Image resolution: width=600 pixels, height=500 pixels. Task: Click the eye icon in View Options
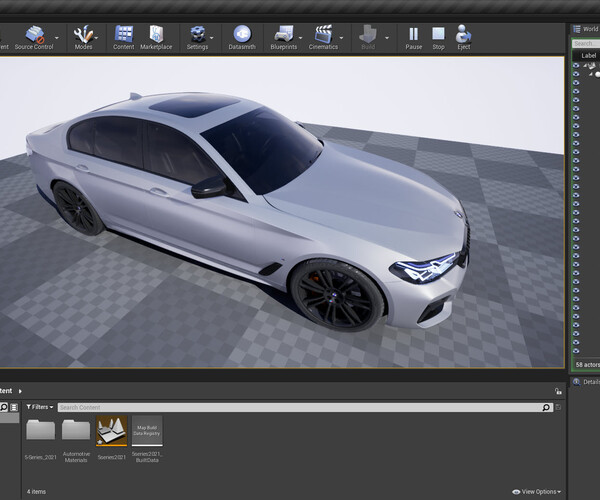point(516,492)
